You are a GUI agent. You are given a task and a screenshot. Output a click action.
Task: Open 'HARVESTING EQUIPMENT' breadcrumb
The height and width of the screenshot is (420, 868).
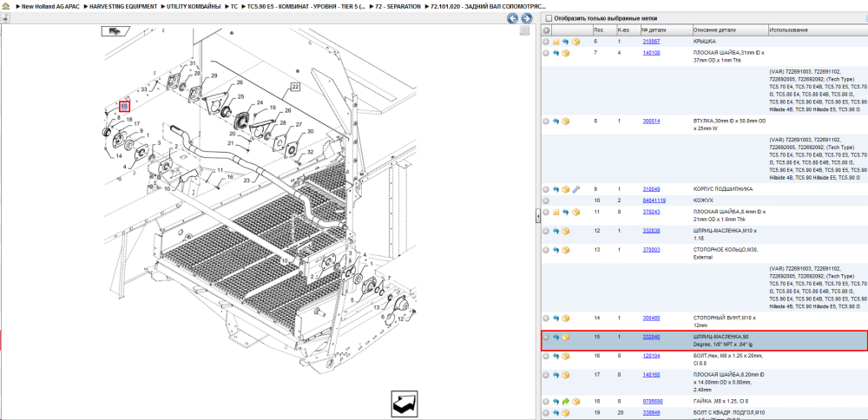(x=123, y=7)
